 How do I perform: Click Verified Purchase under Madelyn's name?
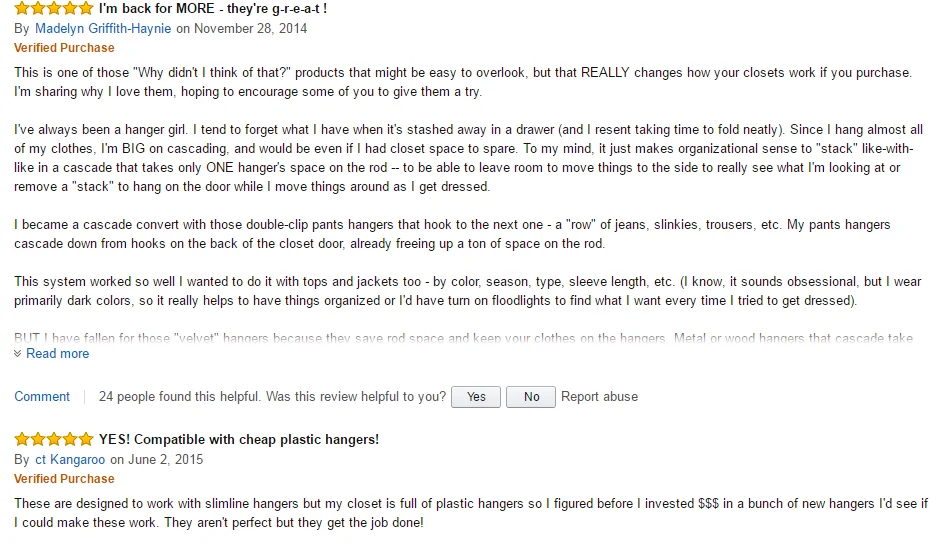point(64,48)
